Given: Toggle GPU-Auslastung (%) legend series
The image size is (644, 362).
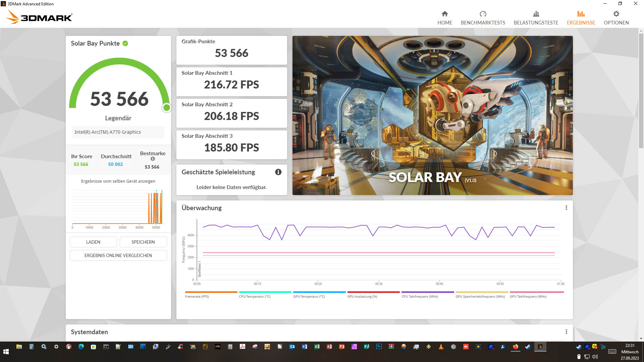Looking at the screenshot, I should 362,296.
